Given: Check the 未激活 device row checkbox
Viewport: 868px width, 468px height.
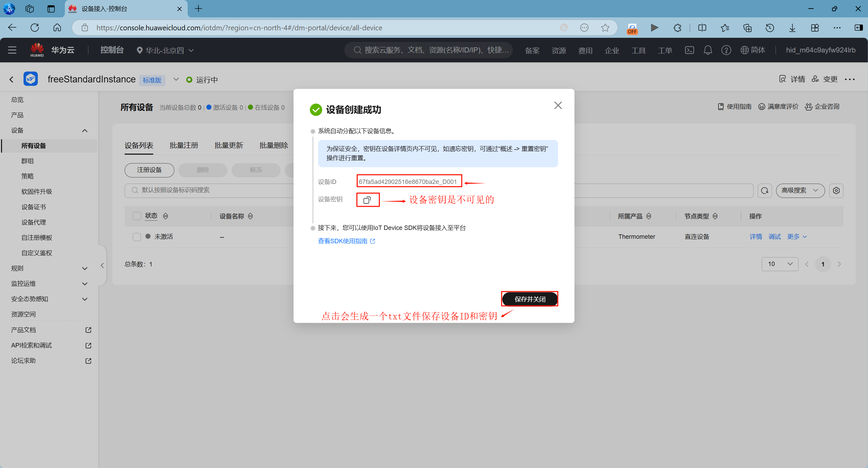Looking at the screenshot, I should click(137, 236).
